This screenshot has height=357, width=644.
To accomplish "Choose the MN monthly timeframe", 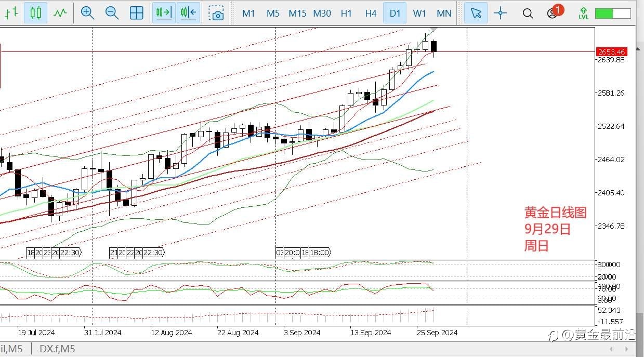I will pyautogui.click(x=444, y=13).
